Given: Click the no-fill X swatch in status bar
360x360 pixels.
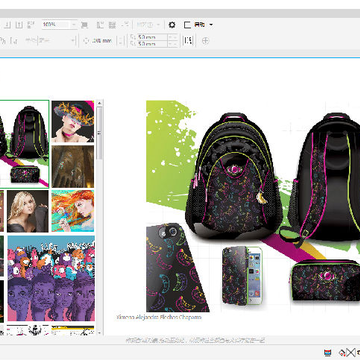Looking at the screenshot, I should point(350,352).
